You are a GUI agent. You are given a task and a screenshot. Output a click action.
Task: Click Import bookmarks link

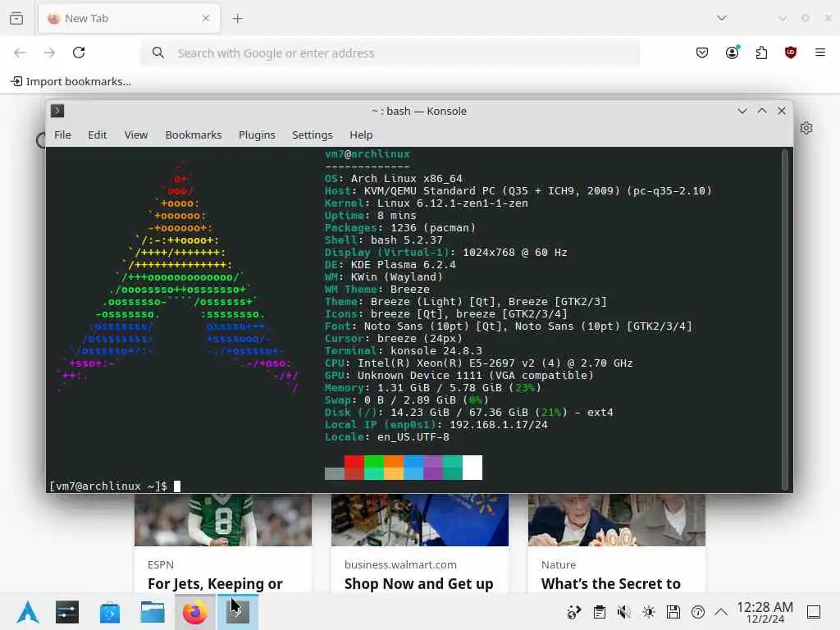[71, 81]
